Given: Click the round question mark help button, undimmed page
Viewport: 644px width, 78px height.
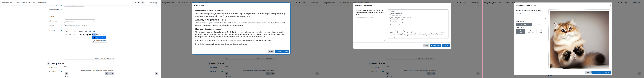Looking at the screenshot, I should click(x=156, y=74).
